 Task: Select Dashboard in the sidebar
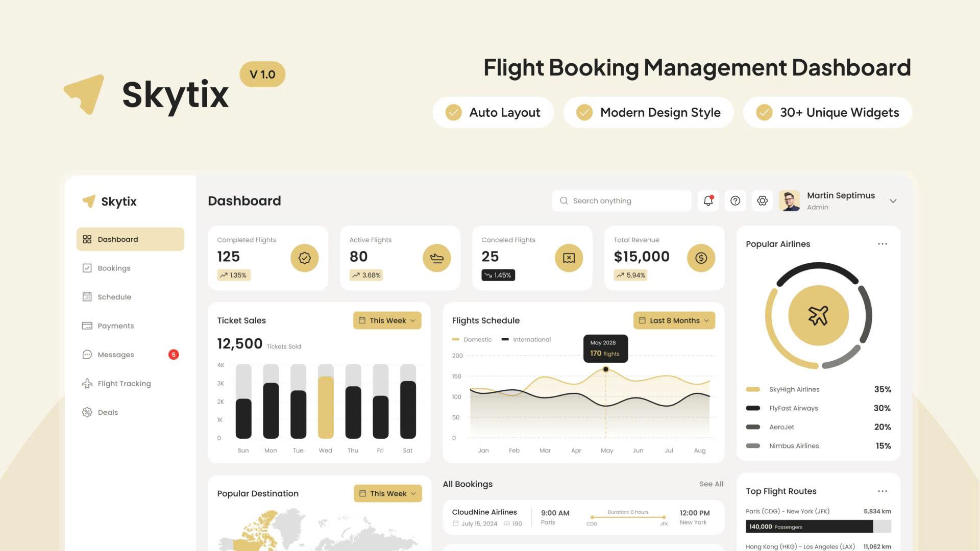tap(130, 239)
